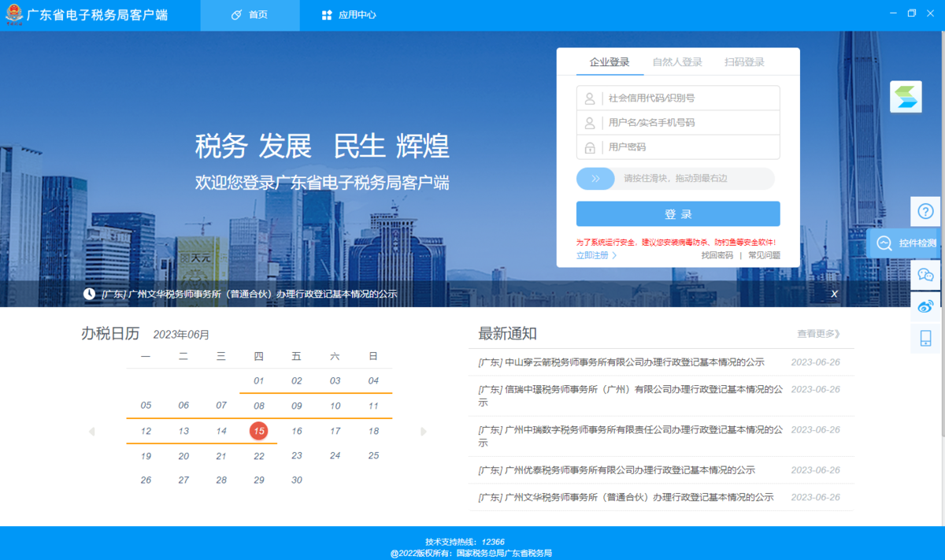Open the 立即注册 register link

coord(596,255)
